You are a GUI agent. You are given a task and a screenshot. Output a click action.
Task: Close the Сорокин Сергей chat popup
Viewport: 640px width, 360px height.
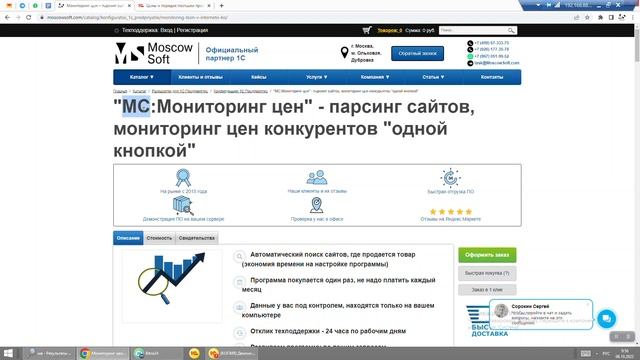click(588, 304)
